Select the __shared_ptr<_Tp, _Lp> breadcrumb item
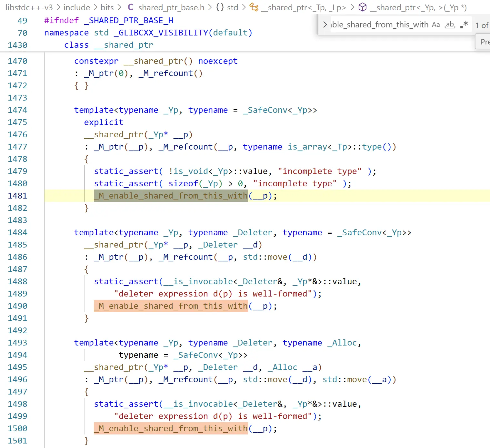490x448 pixels. (303, 7)
